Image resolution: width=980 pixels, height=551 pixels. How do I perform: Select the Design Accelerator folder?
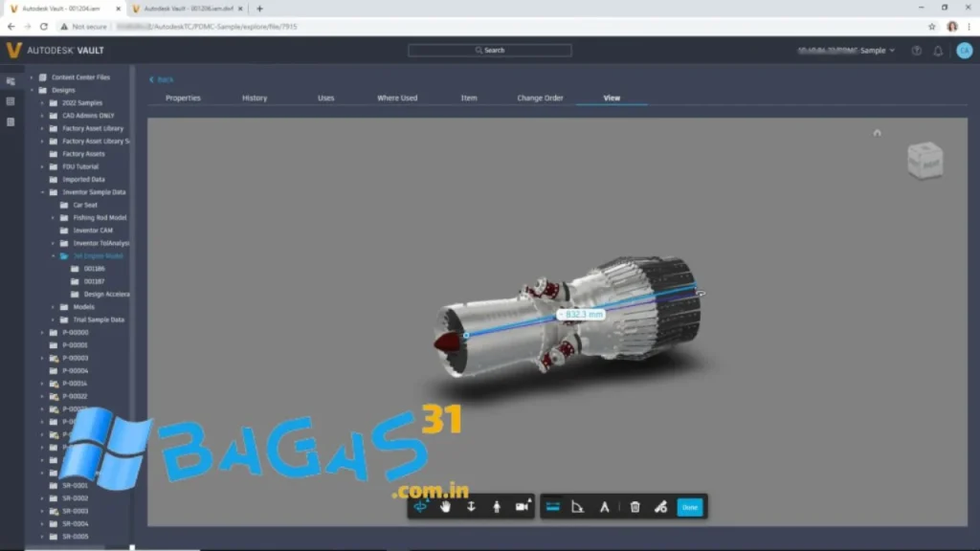click(106, 295)
